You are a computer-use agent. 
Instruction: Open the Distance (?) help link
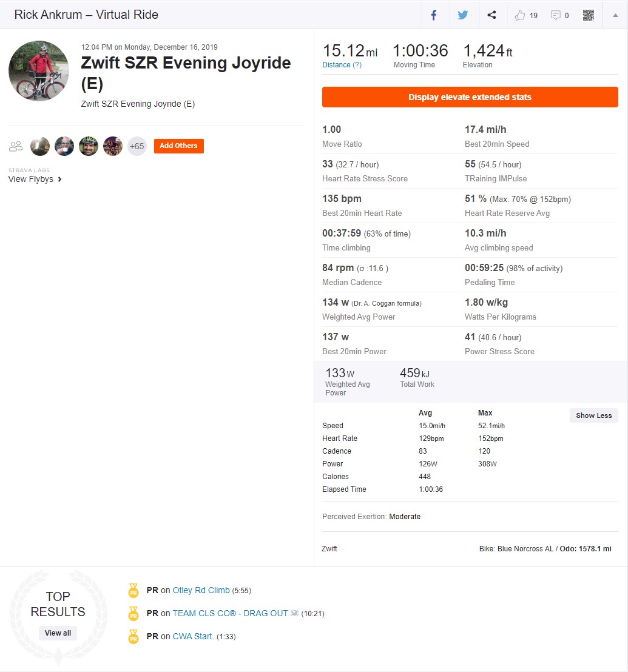[342, 65]
